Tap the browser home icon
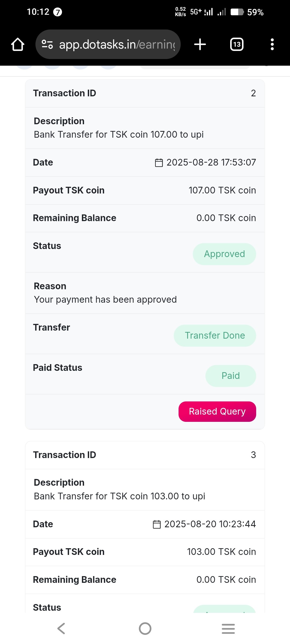Image resolution: width=290 pixels, height=644 pixels. 18,45
